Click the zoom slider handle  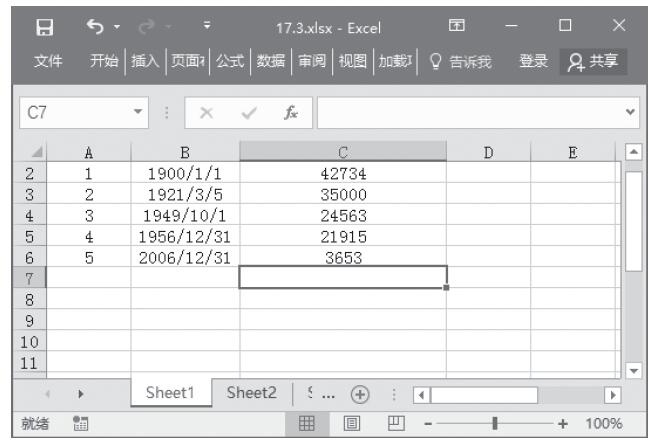pos(494,423)
